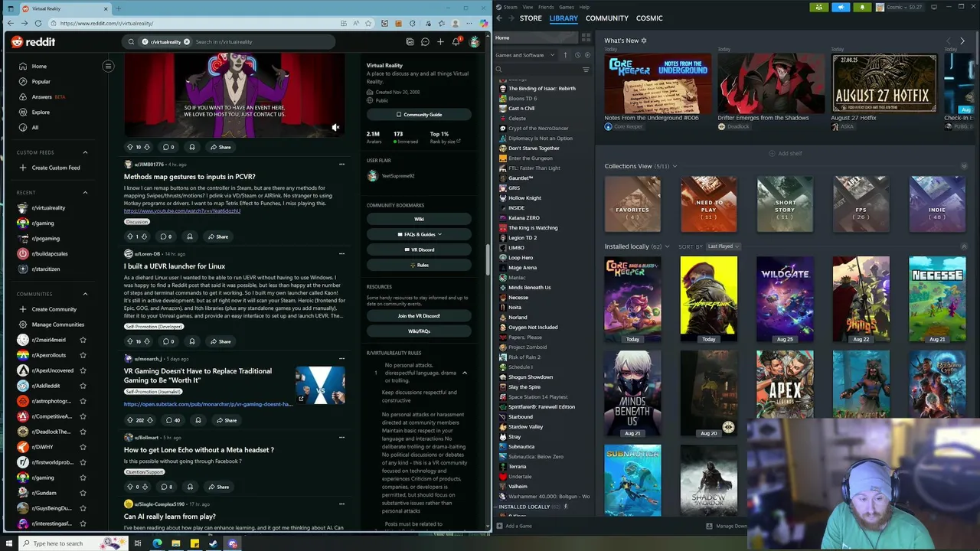Collapse the Recent section in sidebar
The image size is (980, 551).
[x=85, y=193]
